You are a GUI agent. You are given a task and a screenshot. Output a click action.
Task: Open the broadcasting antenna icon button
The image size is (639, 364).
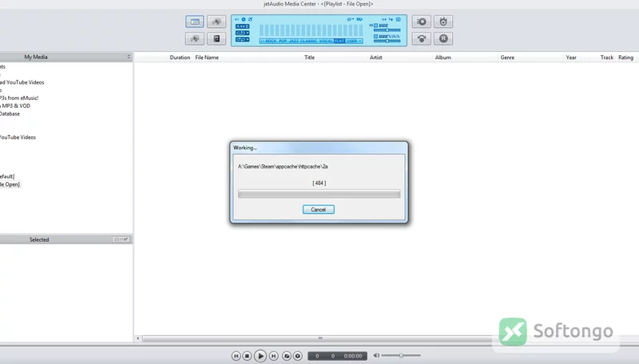pyautogui.click(x=422, y=38)
